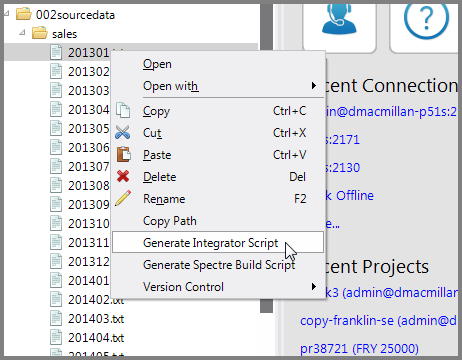Click the question mark help icon

pos(426,19)
